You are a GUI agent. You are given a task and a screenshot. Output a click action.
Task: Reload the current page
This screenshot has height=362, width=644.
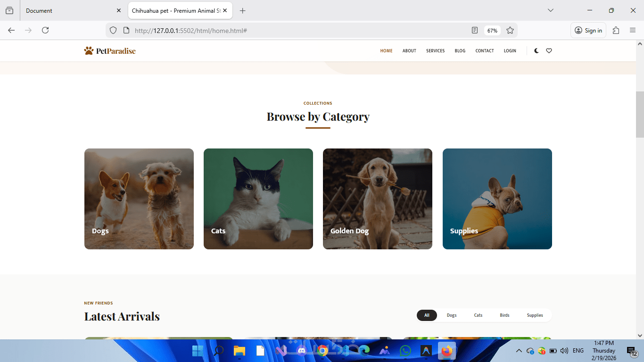tap(45, 30)
